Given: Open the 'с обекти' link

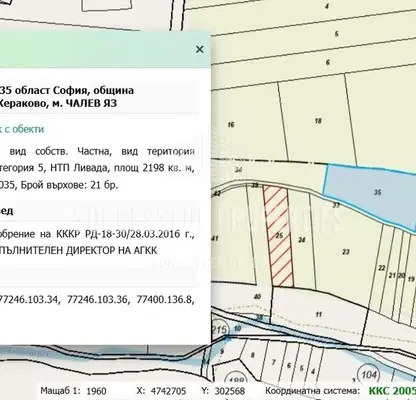Looking at the screenshot, I should [22, 129].
